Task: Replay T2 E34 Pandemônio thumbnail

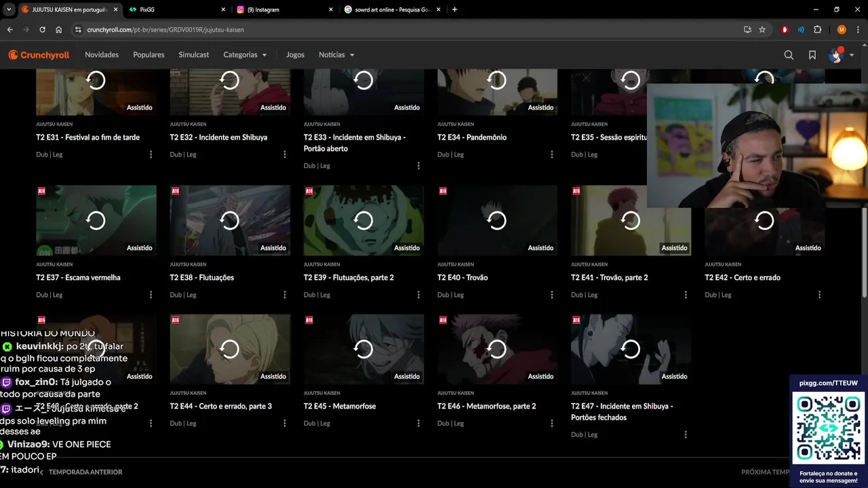Action: [x=497, y=91]
